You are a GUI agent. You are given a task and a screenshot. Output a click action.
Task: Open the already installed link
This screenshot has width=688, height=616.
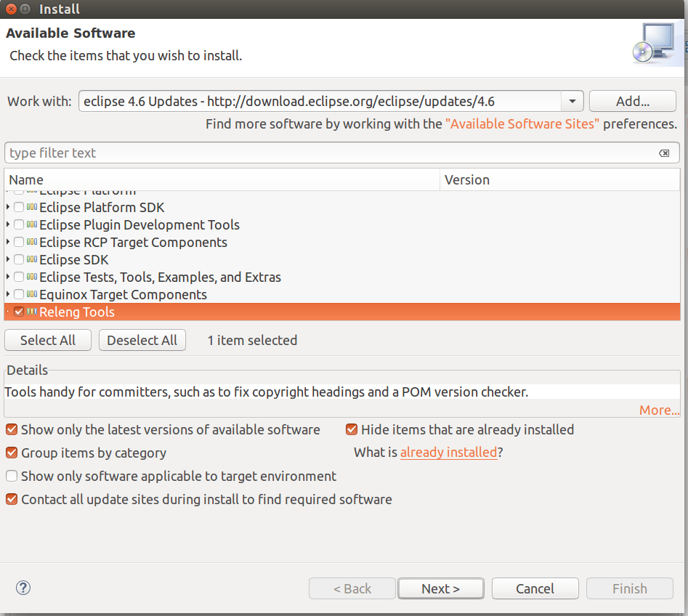448,453
